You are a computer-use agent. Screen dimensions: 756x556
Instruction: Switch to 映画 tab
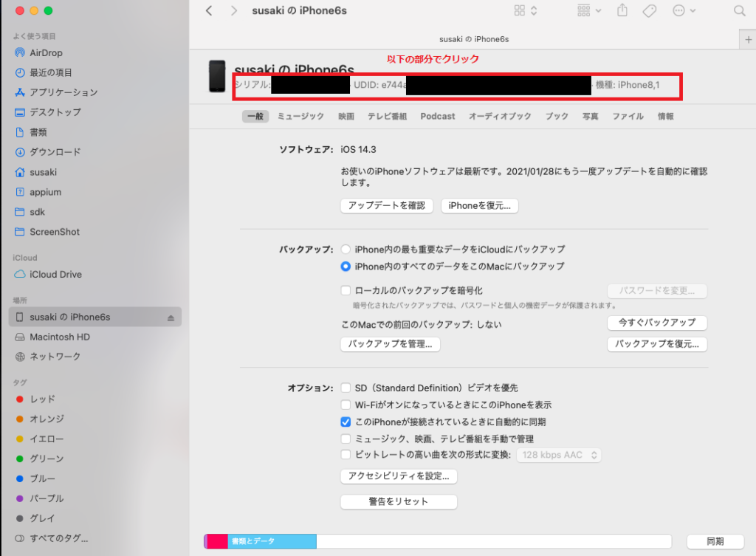346,116
